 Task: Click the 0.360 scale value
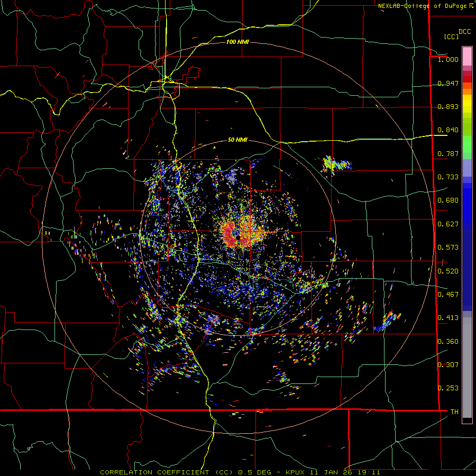tap(448, 342)
